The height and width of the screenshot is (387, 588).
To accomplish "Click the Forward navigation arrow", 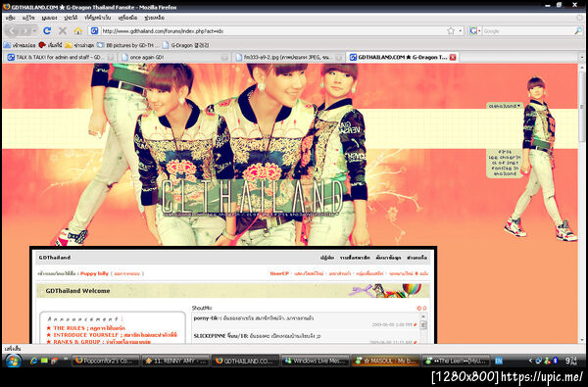I will coord(24,30).
